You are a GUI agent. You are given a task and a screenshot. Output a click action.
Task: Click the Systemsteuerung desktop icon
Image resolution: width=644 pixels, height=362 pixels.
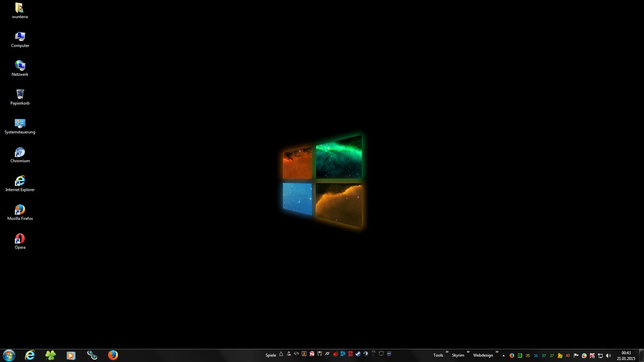[20, 126]
